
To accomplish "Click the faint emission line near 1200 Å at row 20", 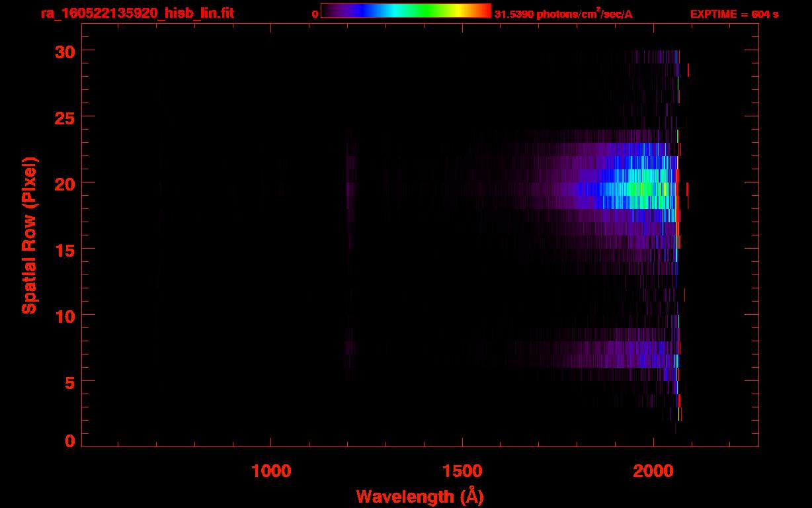I will coord(350,189).
